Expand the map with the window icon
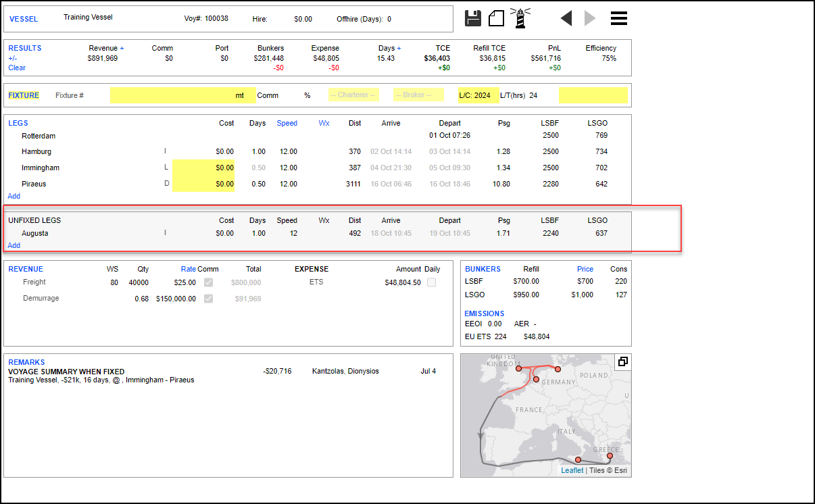The image size is (815, 504). click(622, 361)
